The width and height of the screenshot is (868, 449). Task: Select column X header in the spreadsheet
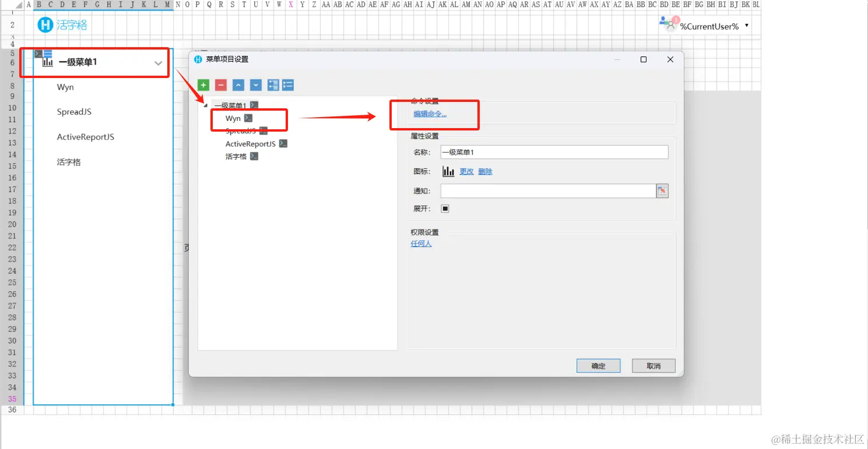pyautogui.click(x=290, y=4)
